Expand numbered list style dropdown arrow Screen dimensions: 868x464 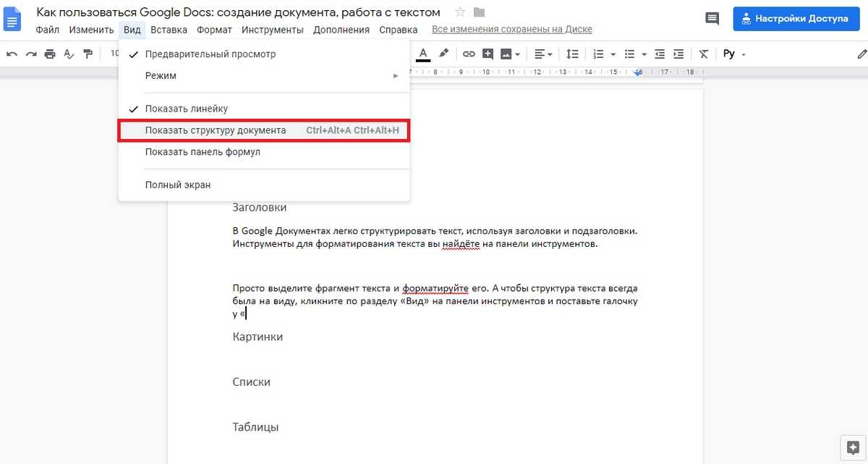(x=613, y=54)
